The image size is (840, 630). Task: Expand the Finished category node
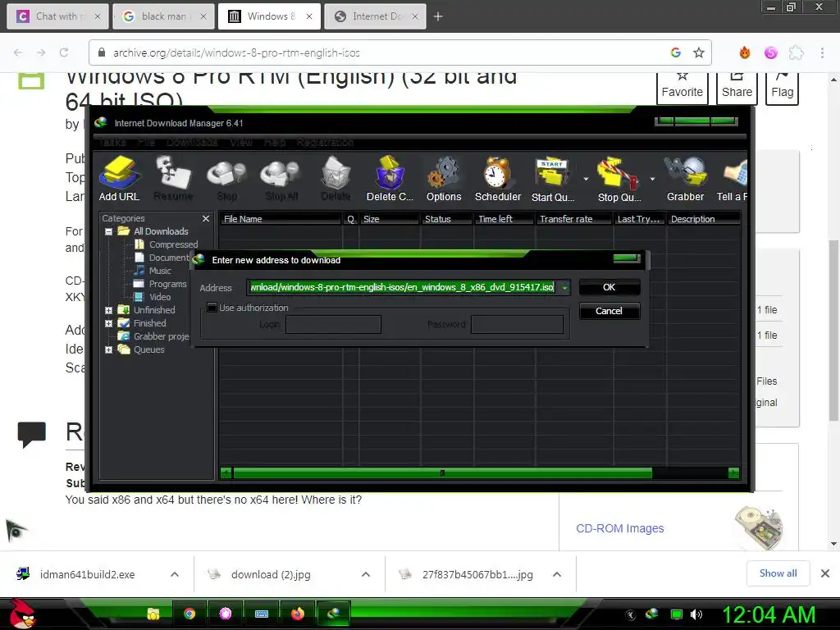109,323
